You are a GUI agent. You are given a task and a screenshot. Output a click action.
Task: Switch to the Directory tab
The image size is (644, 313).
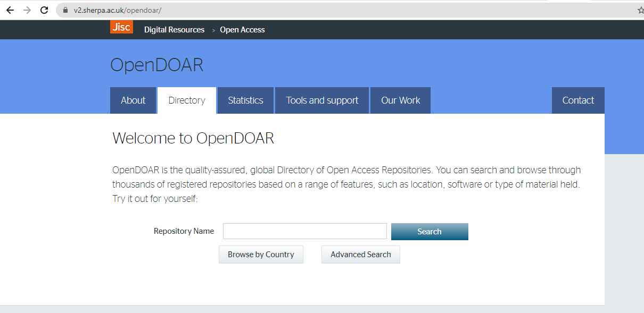pyautogui.click(x=187, y=100)
